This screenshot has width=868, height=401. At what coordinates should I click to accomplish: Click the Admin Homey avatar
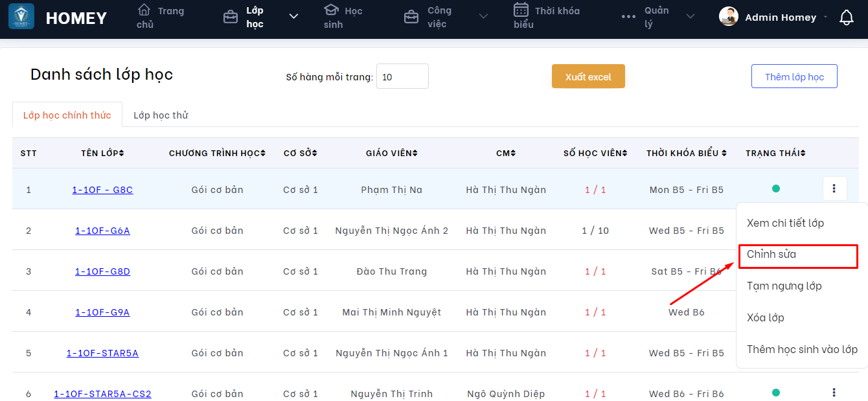coord(729,17)
